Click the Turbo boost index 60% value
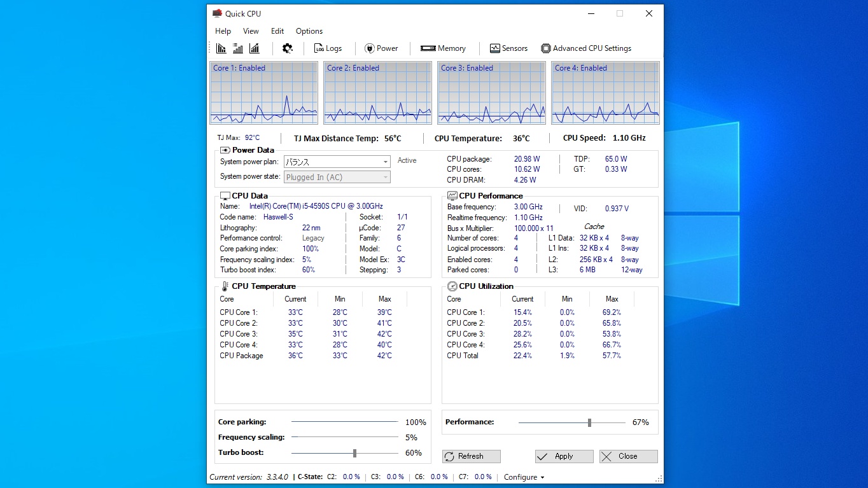The width and height of the screenshot is (868, 488). 309,270
